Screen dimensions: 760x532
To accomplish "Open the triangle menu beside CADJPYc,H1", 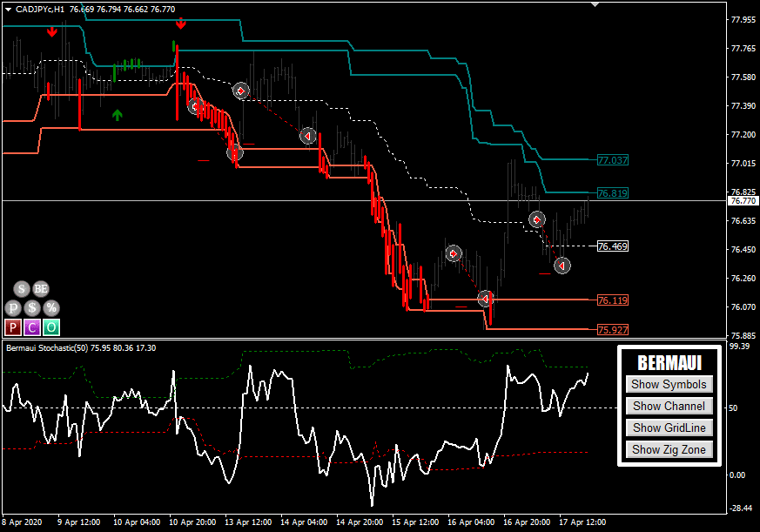I will [x=8, y=10].
